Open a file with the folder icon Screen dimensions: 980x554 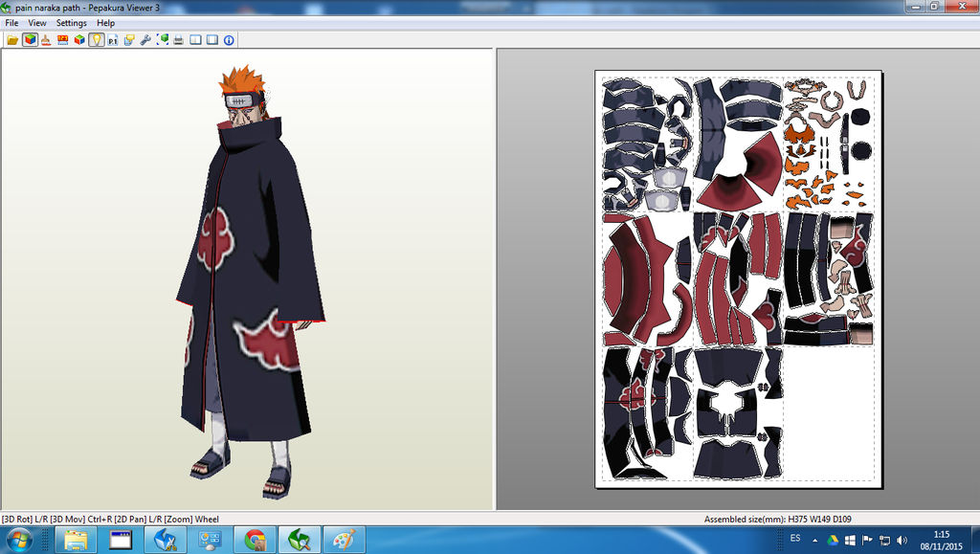[x=12, y=40]
